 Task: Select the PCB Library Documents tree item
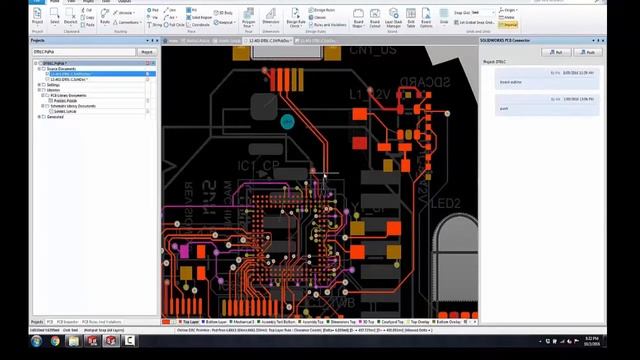tap(67, 96)
